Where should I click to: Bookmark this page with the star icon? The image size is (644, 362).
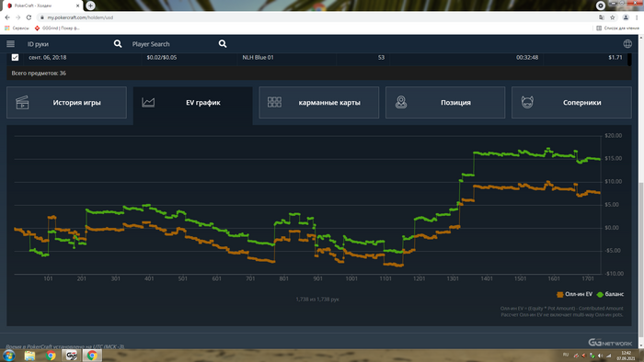pos(613,17)
